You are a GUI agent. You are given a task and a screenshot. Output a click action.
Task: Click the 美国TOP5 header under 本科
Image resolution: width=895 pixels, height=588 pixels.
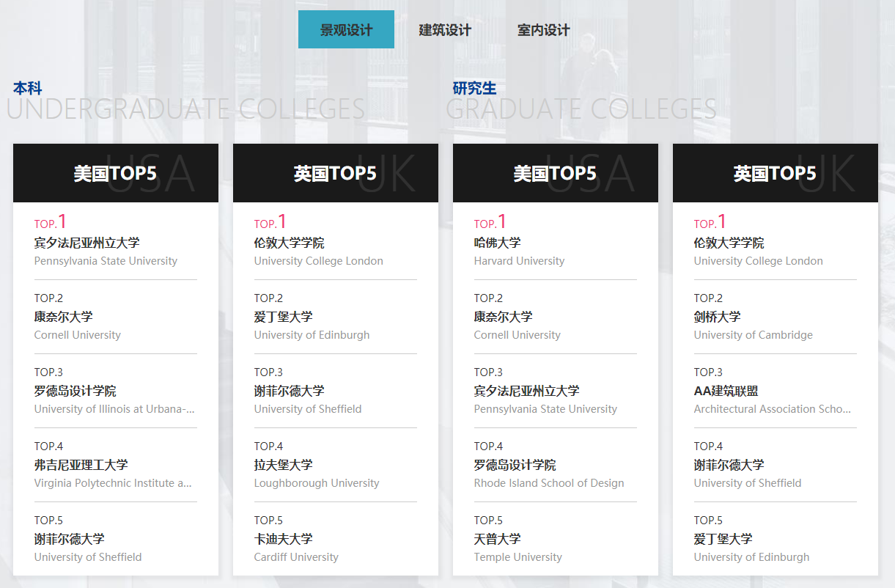pyautogui.click(x=116, y=173)
